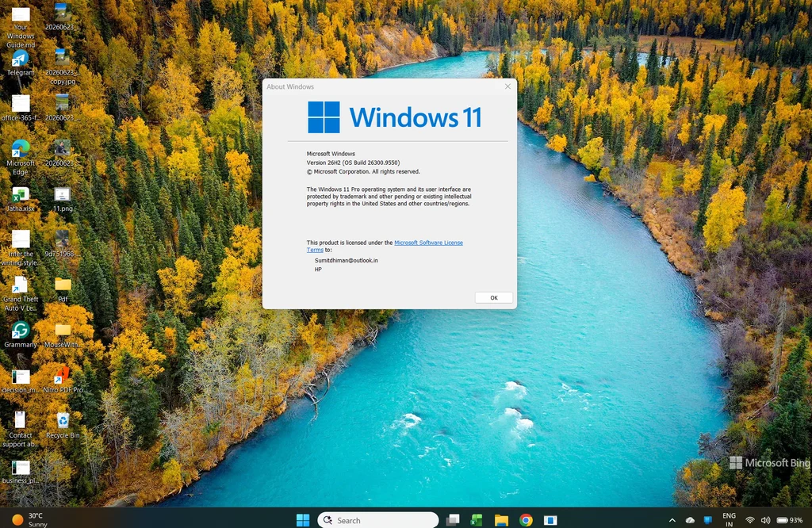The width and height of the screenshot is (812, 528).
Task: Select the Pdf folder on desktop
Action: (63, 289)
